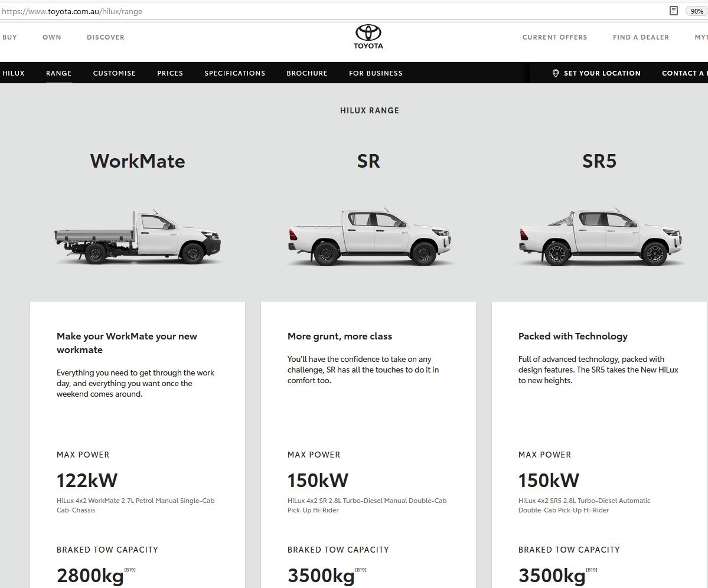Image resolution: width=708 pixels, height=588 pixels.
Task: Click 'HiLux 4x2 SR 2.8L Turbo-Diesel Manual' description
Action: tap(367, 505)
